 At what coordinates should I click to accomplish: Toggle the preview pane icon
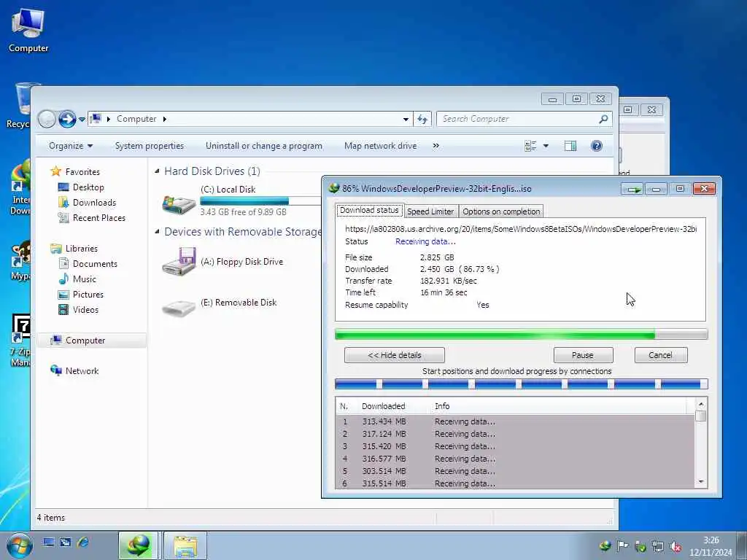click(570, 146)
